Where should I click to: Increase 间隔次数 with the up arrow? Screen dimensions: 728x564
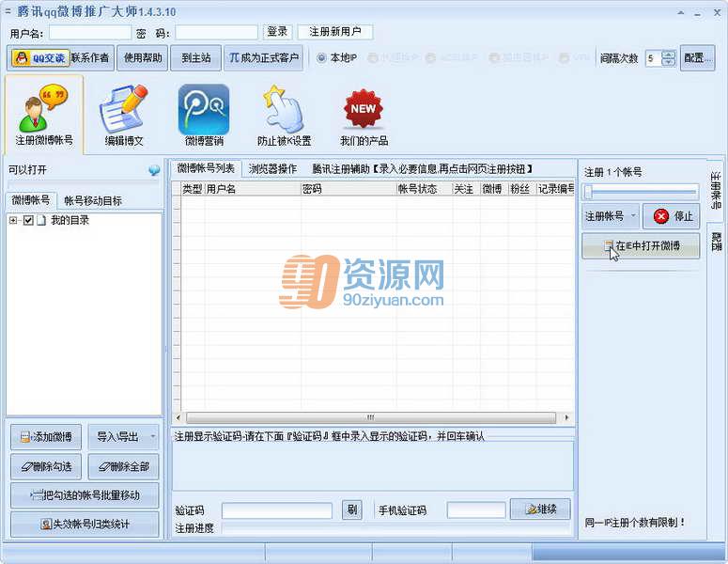668,54
